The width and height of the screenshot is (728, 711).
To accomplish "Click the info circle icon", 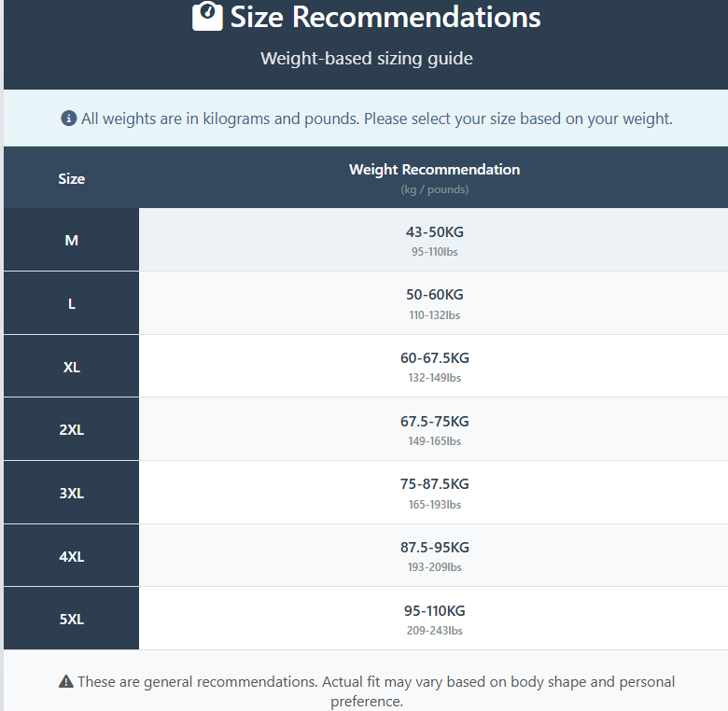I will [x=68, y=118].
